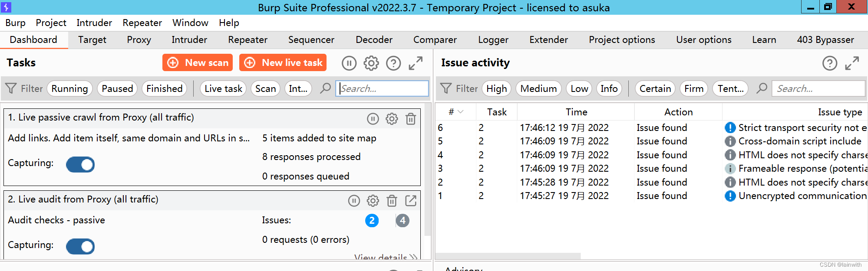Viewport: 868px width, 271px height.
Task: Click severity icon of Unencrypted communications issue
Action: (730, 196)
